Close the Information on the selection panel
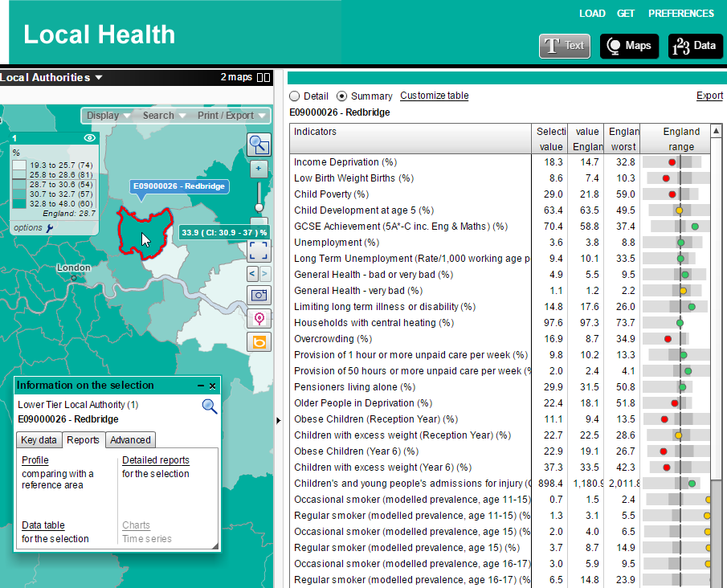The image size is (727, 588). coord(212,386)
